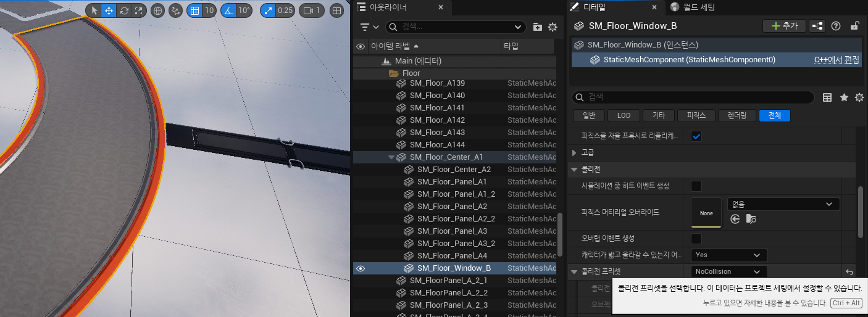Select the Floor folder in Outliner
The width and height of the screenshot is (868, 317).
(455, 73)
